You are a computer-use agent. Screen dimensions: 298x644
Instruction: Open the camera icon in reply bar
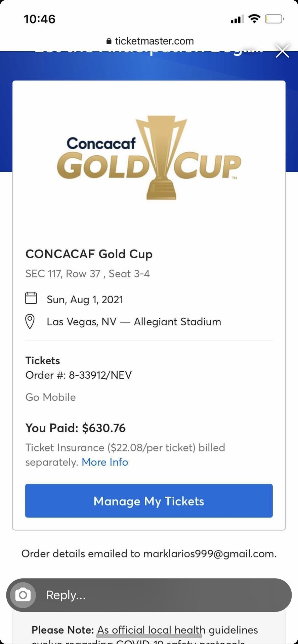click(23, 595)
